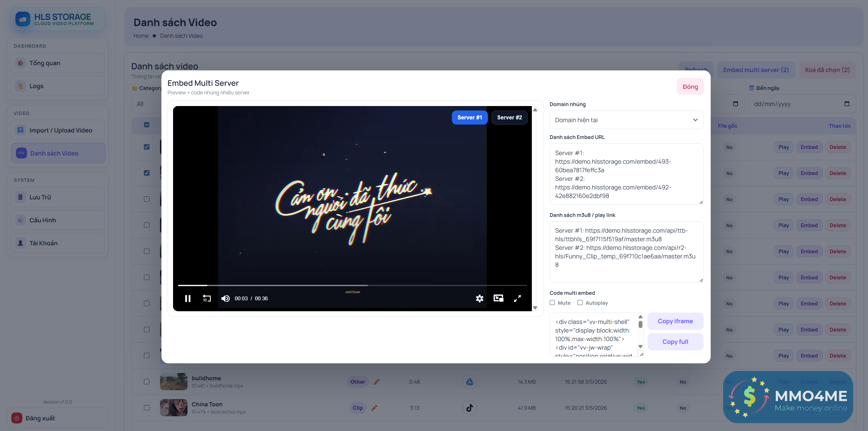Image resolution: width=868 pixels, height=431 pixels.
Task: Click Cấu Hình sidebar gear icon
Action: point(21,220)
